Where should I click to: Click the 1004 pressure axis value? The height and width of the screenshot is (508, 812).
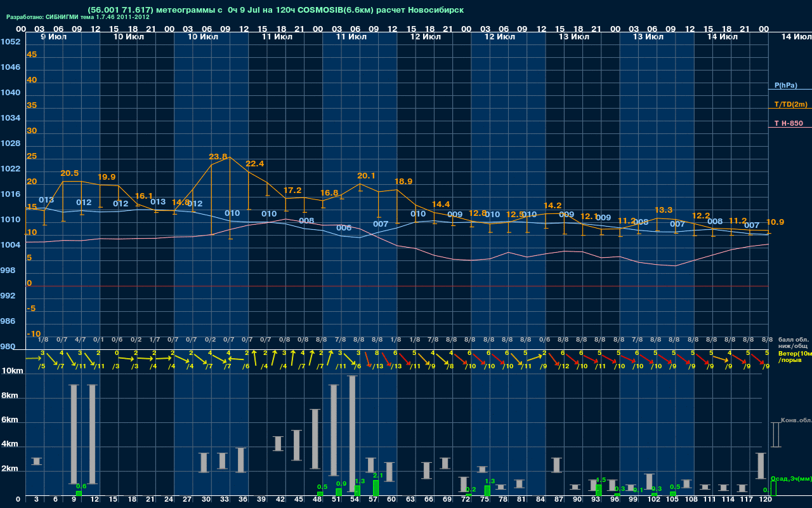click(x=10, y=245)
